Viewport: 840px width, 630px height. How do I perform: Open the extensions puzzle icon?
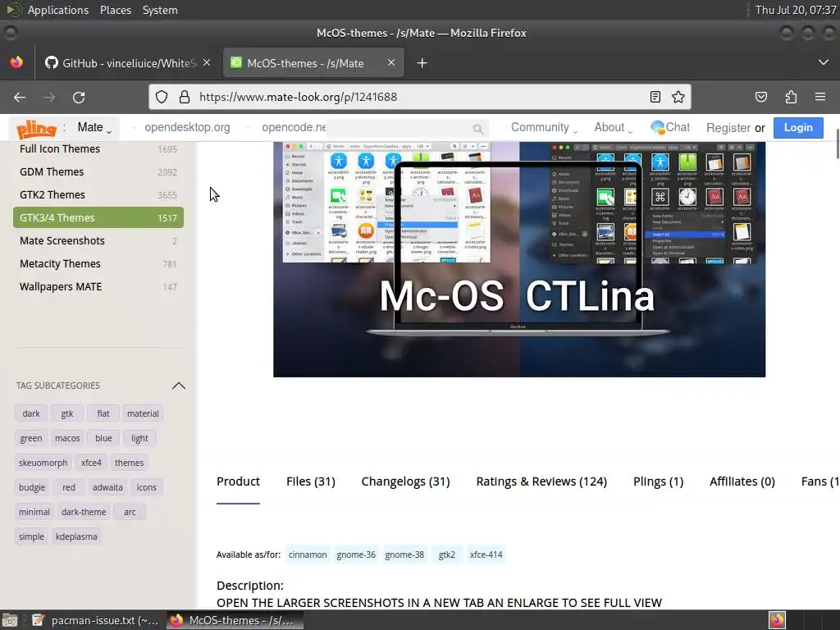pos(791,97)
